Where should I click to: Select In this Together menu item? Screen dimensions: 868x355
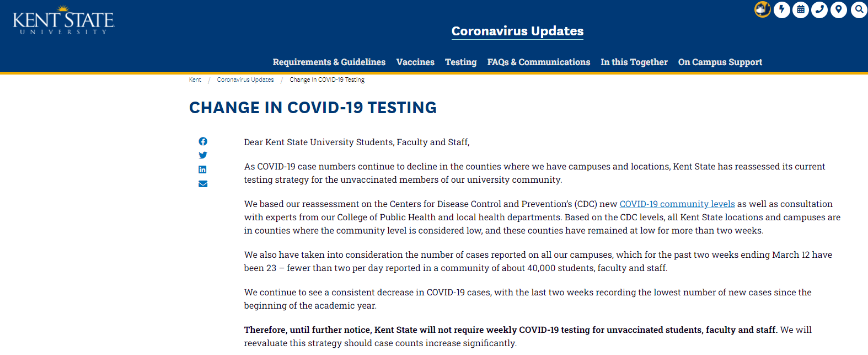coord(634,62)
